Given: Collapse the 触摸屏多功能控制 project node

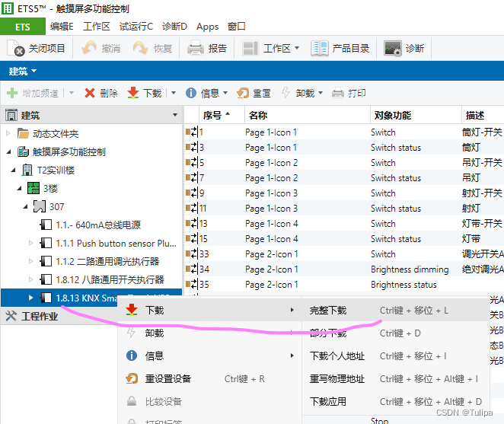Looking at the screenshot, I should point(9,151).
